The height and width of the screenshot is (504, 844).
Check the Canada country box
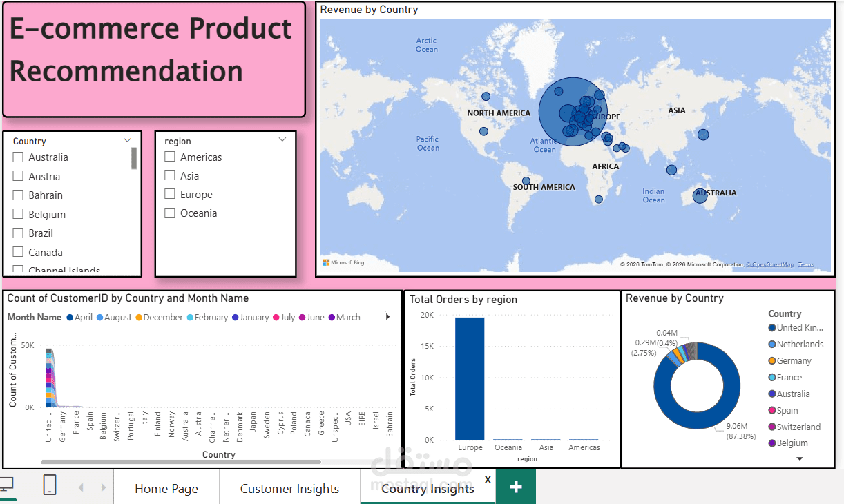[x=18, y=252]
